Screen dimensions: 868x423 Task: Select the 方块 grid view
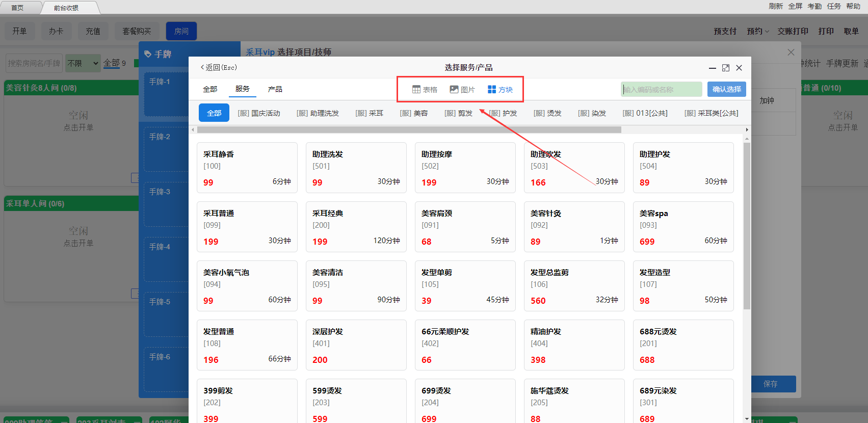(500, 90)
